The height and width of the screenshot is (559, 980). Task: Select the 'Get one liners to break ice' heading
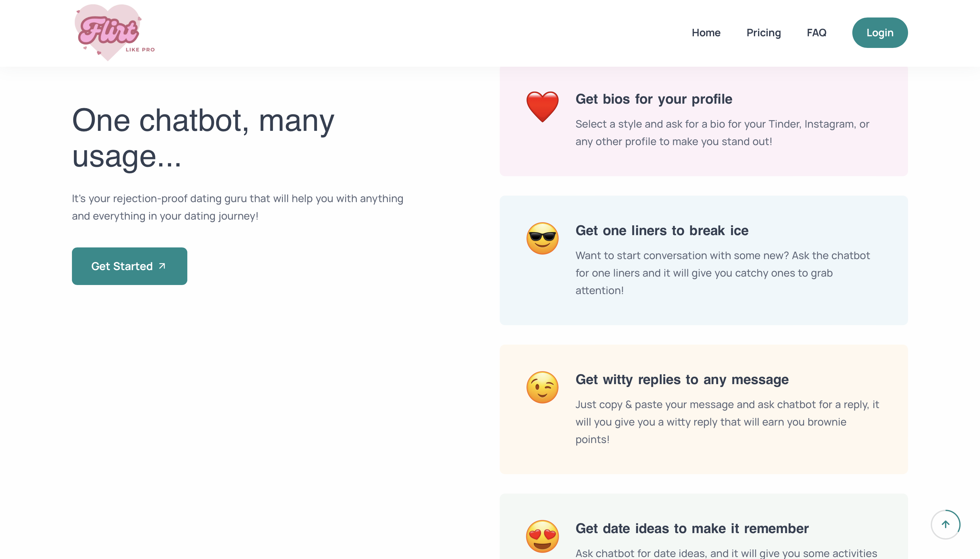coord(661,230)
